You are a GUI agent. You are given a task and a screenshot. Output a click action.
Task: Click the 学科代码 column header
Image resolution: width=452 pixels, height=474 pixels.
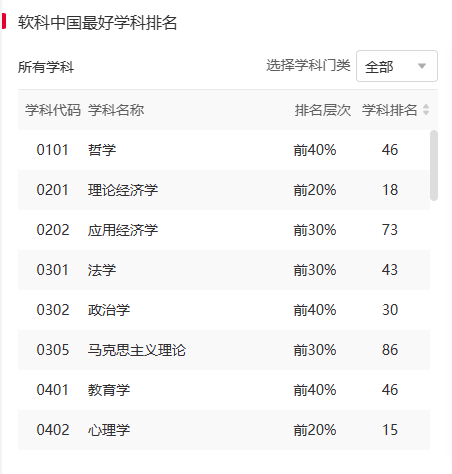[53, 110]
